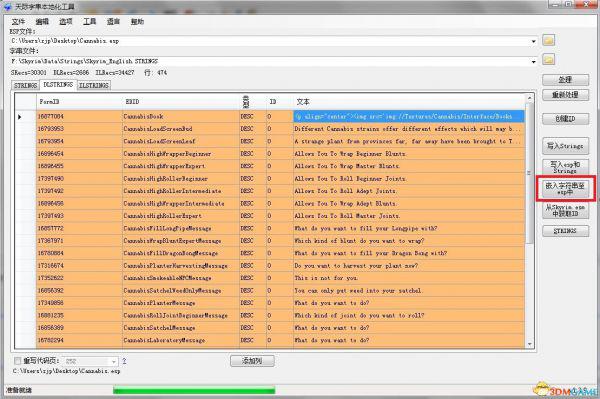
Task: Click the table scrollbar up arrow
Action: pyautogui.click(x=530, y=98)
